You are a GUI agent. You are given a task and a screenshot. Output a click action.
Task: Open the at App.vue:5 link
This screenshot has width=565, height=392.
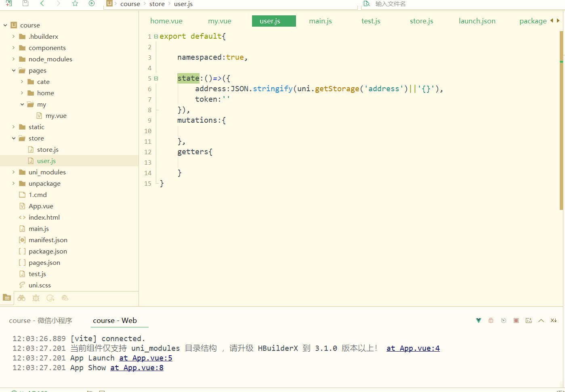tap(146, 358)
